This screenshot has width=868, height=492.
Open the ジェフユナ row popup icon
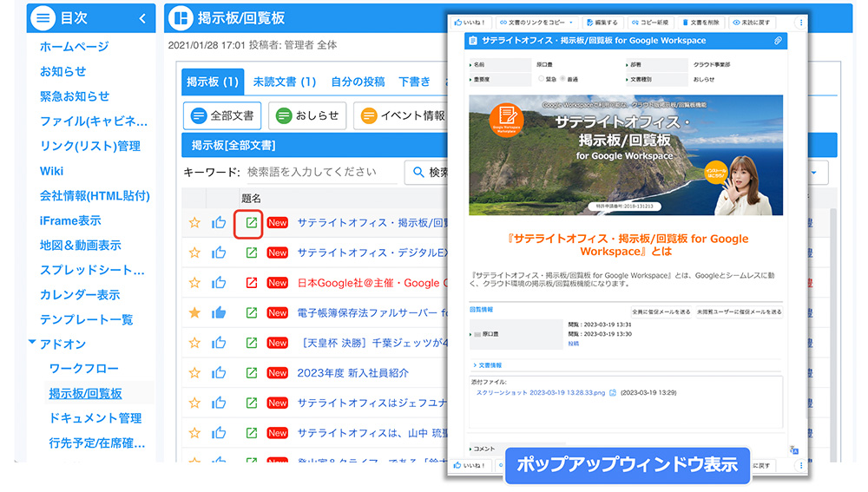252,403
